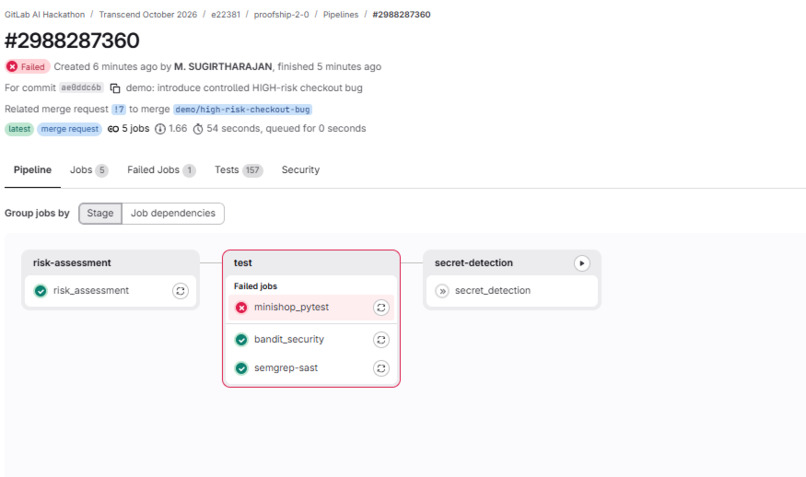Retry the semgrep-sast job

click(381, 368)
